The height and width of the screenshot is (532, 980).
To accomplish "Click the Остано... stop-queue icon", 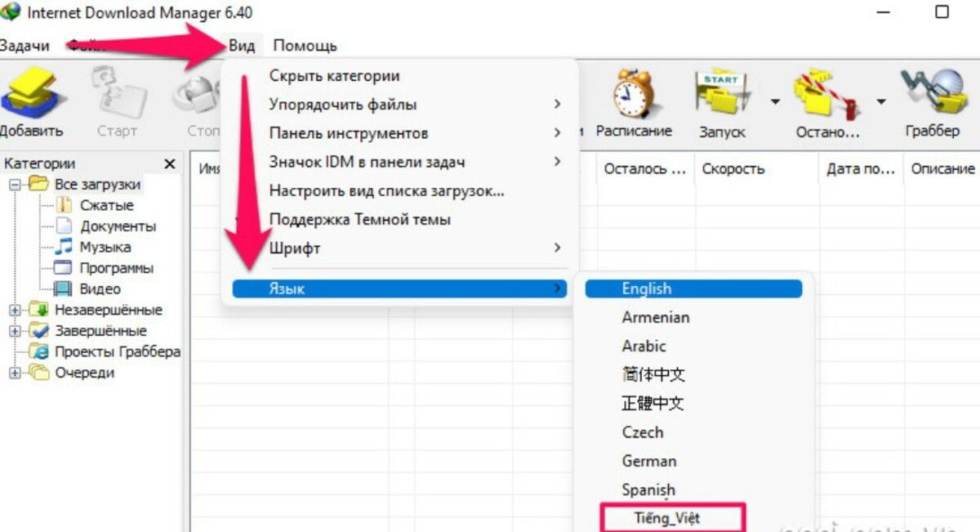I will click(828, 93).
